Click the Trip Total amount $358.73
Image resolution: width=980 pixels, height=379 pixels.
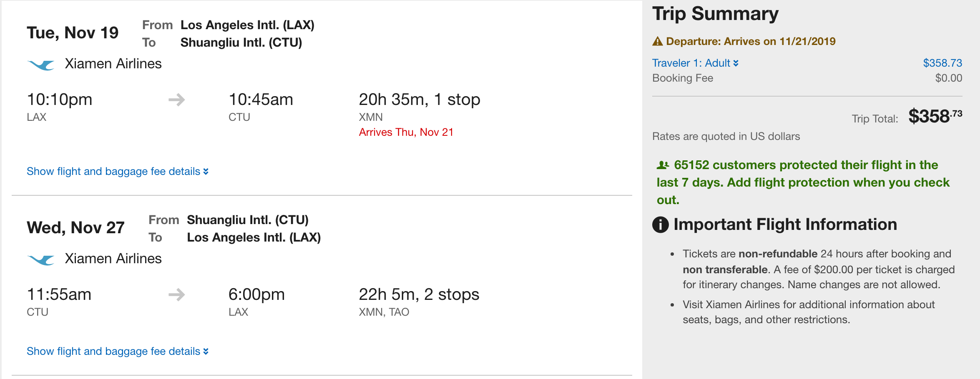tap(935, 116)
